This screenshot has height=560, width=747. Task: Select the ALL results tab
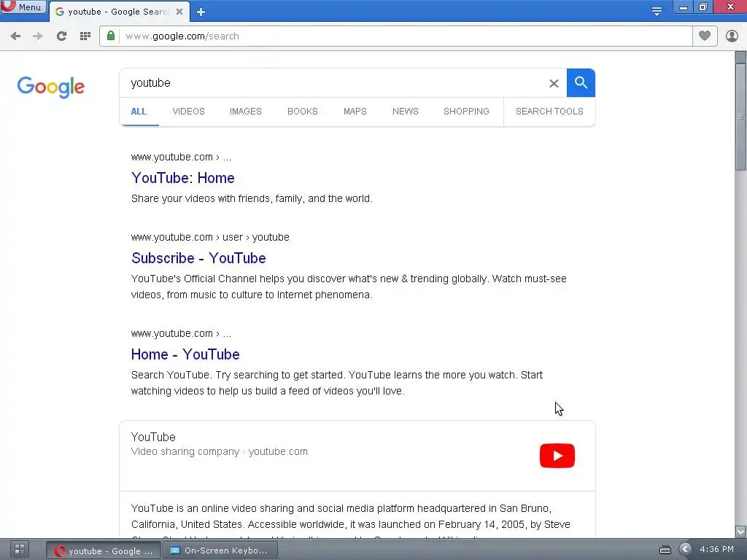[139, 112]
